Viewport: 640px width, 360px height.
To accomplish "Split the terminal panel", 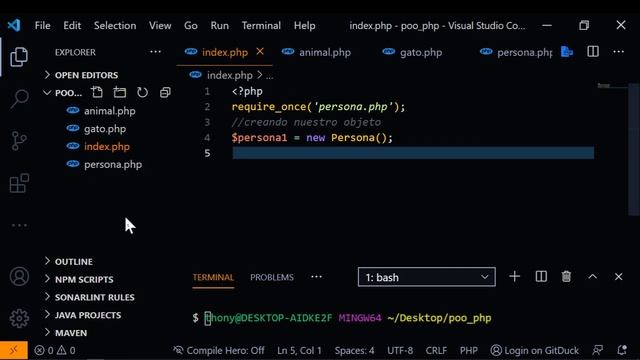I will [541, 277].
